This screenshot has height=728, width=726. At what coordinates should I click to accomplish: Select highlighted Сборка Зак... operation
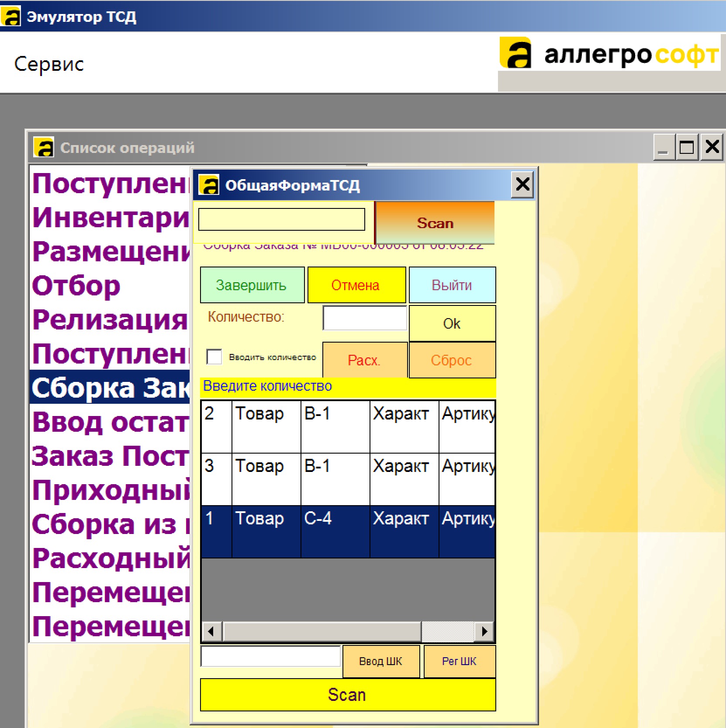[x=110, y=387]
